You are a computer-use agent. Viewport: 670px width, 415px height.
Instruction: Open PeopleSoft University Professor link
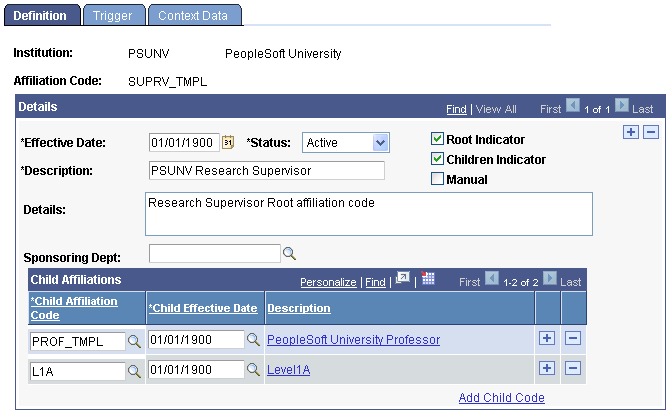(353, 340)
